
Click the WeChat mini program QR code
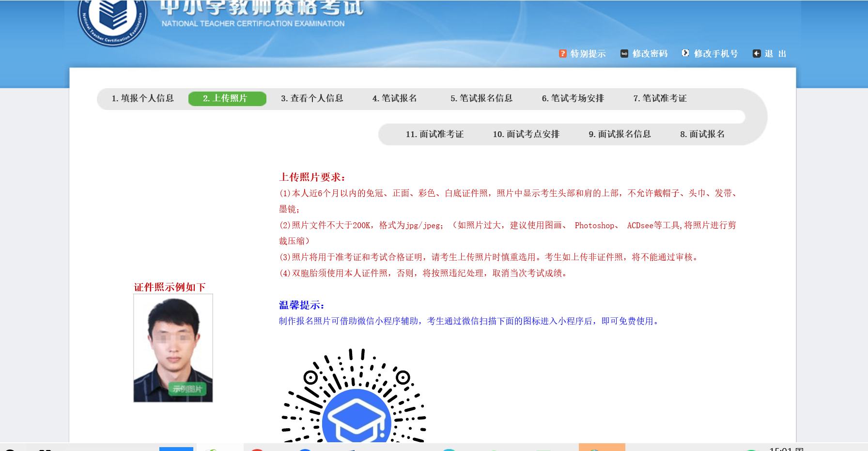(354, 395)
